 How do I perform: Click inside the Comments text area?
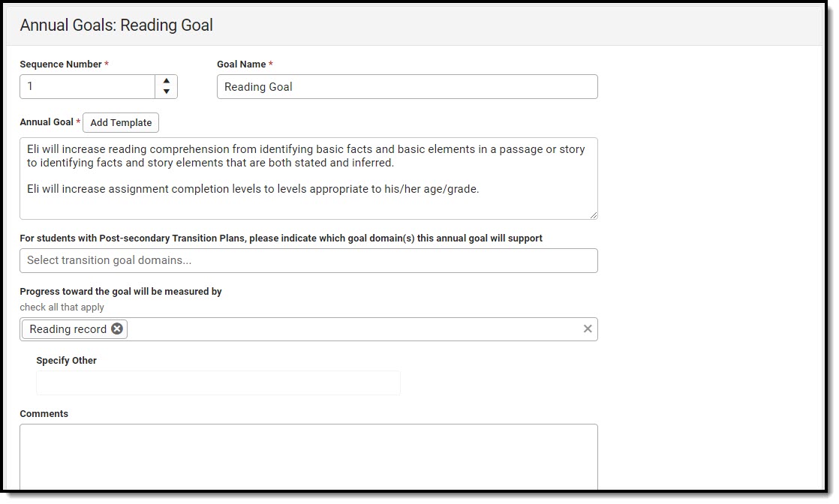coord(308,457)
